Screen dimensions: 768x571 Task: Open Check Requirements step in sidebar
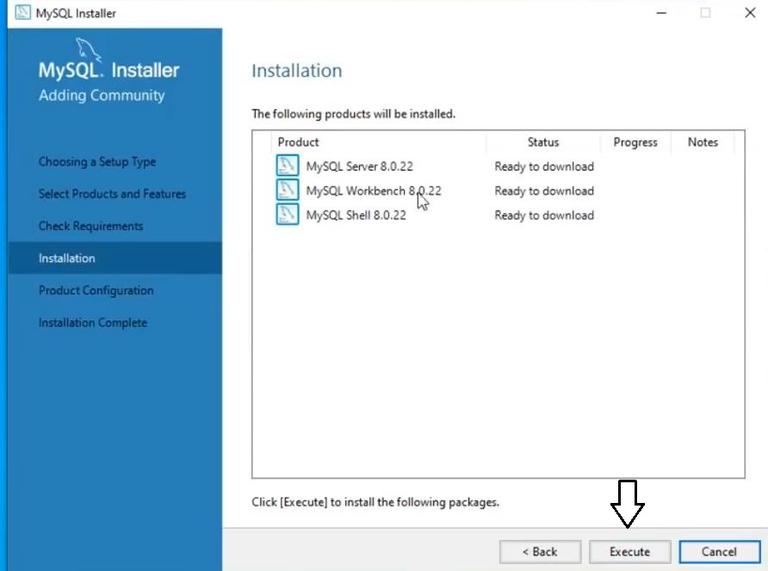[x=91, y=226]
